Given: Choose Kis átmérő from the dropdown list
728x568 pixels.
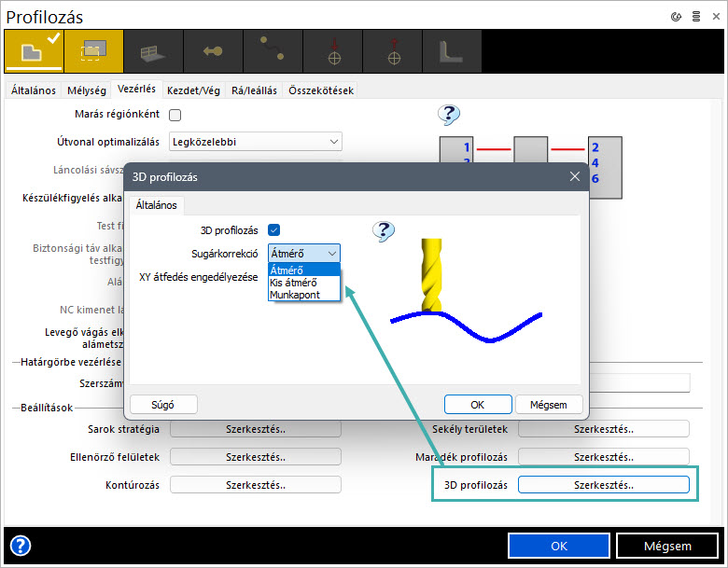Looking at the screenshot, I should 304,283.
